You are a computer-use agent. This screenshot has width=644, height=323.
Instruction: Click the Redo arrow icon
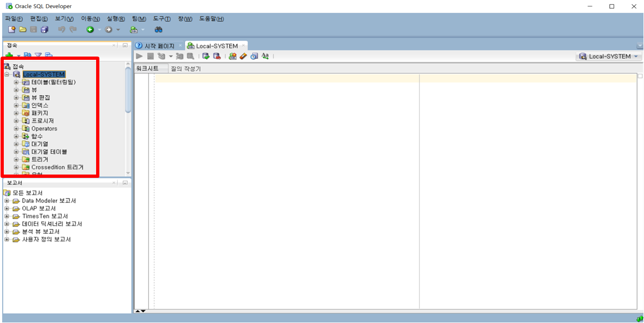[x=73, y=29]
